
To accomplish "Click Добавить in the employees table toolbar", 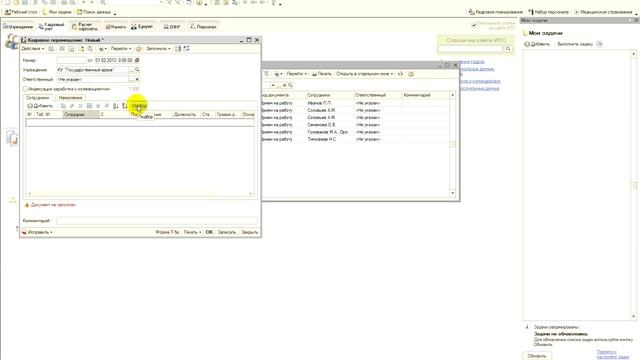I will pos(40,106).
